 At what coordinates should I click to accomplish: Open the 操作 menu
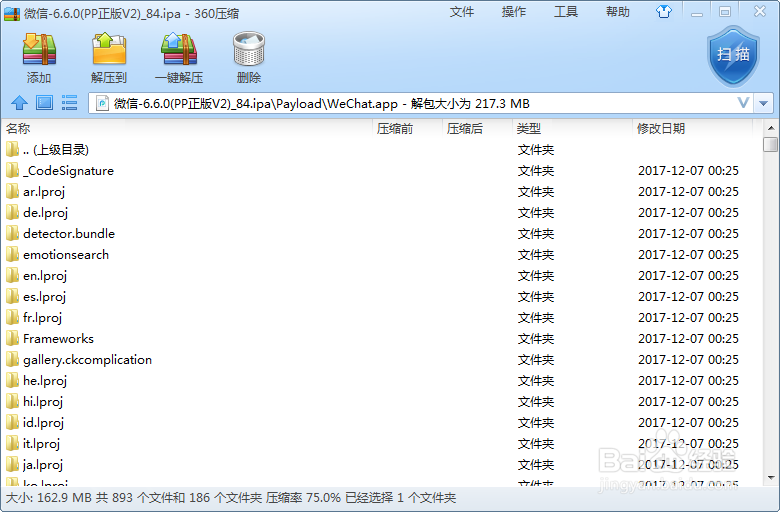pos(514,12)
